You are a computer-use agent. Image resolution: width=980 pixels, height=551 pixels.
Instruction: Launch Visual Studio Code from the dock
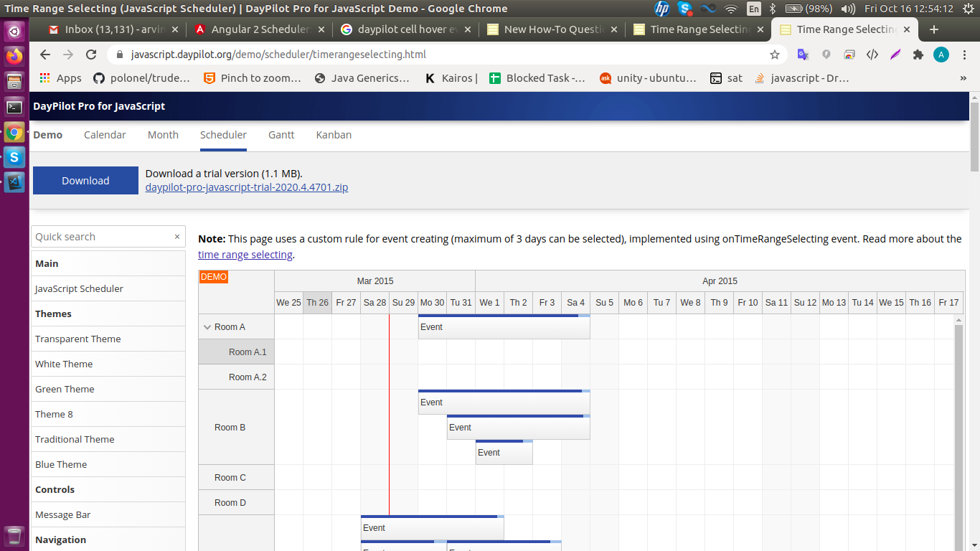(x=14, y=182)
